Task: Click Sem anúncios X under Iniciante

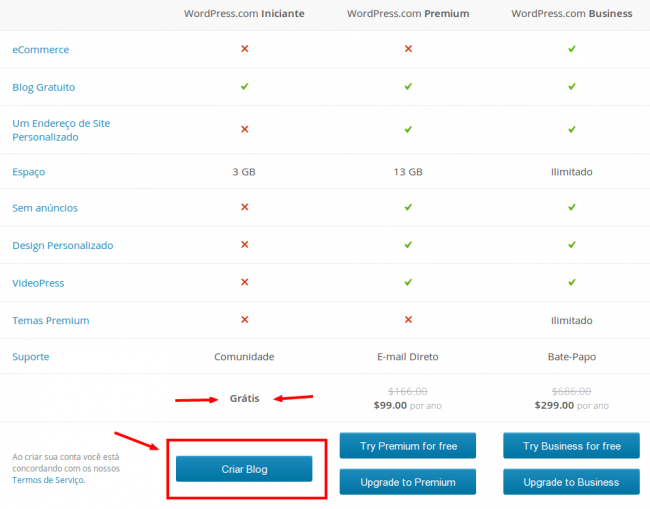Action: pyautogui.click(x=245, y=207)
